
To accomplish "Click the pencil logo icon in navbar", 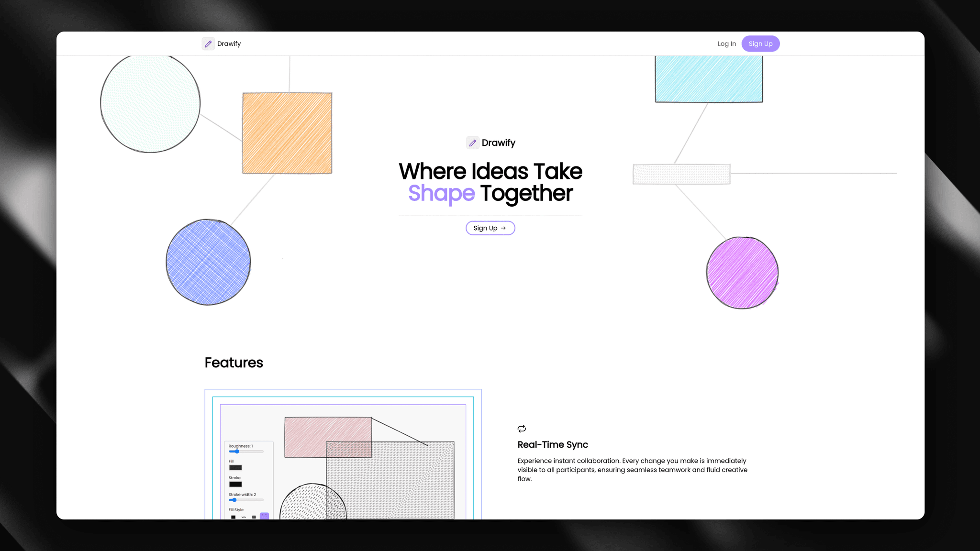I will coord(208,44).
